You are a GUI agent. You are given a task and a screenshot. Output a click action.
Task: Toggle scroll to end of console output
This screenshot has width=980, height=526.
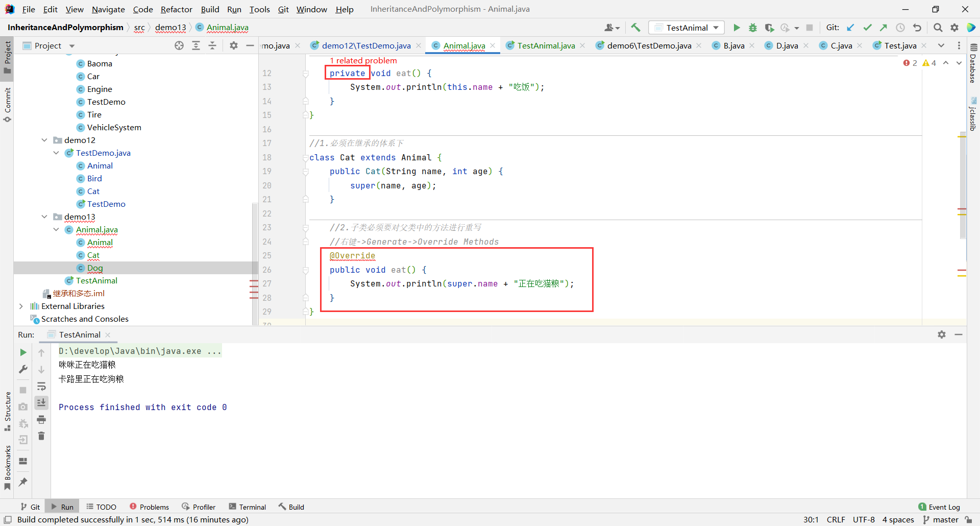tap(41, 403)
